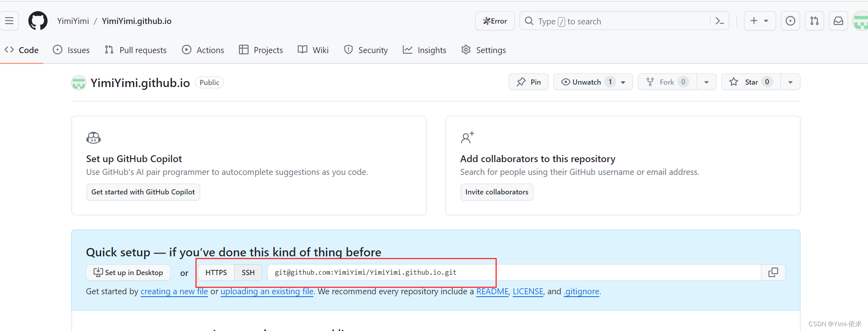Open the Projects tab
Image resolution: width=868 pixels, height=331 pixels.
(261, 50)
